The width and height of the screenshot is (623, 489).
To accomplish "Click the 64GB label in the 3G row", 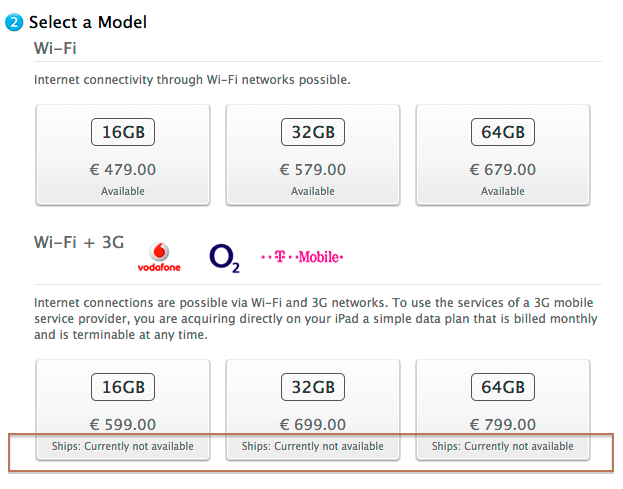I will tap(503, 387).
